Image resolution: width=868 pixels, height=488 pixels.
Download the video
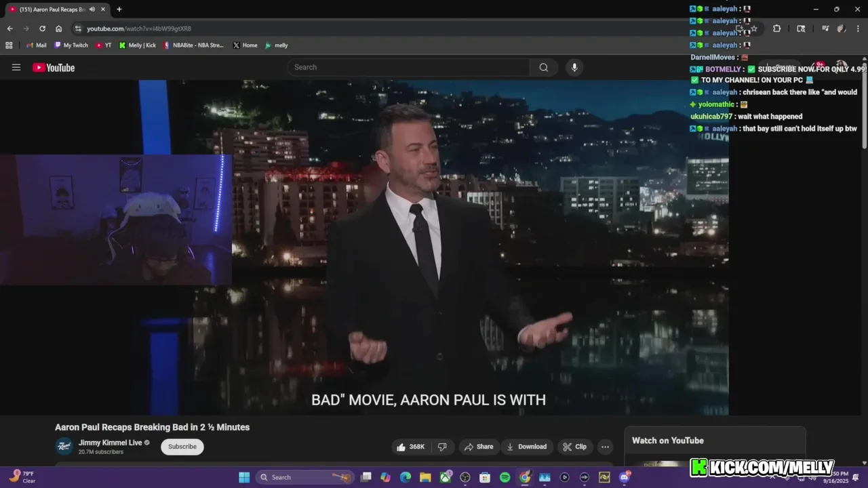coord(526,447)
